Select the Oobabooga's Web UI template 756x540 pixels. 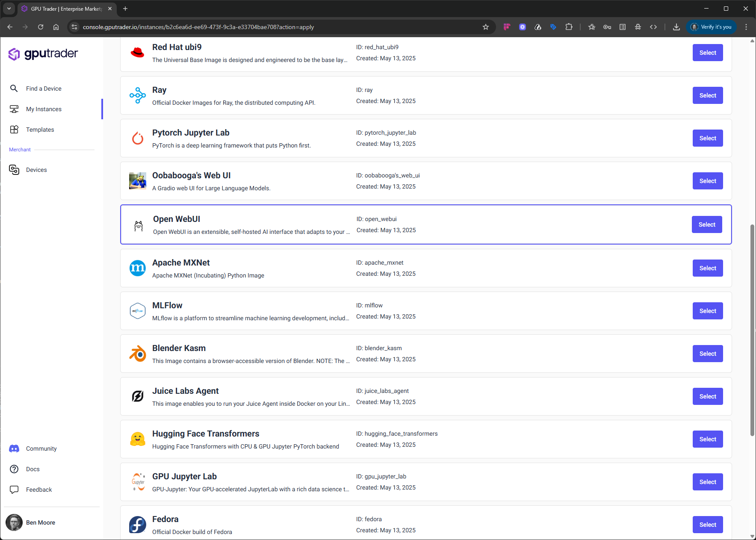coord(708,181)
